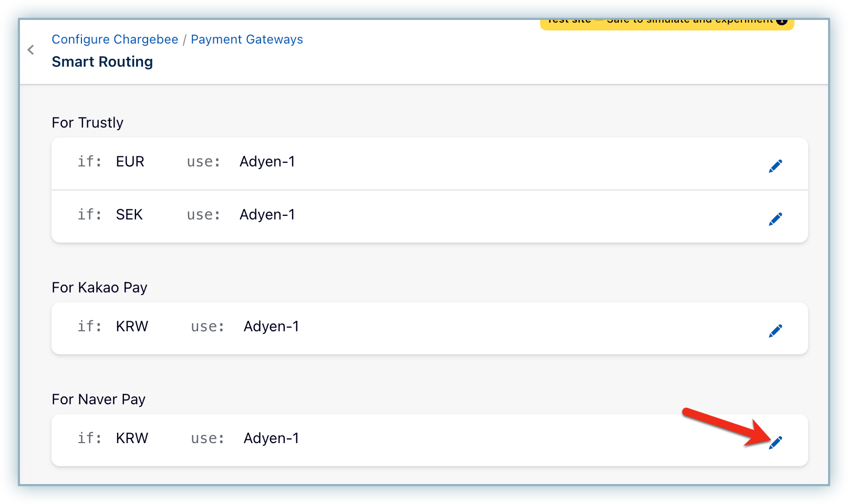The image size is (848, 504).
Task: Click the For Kakao Pay section heading
Action: (x=99, y=287)
